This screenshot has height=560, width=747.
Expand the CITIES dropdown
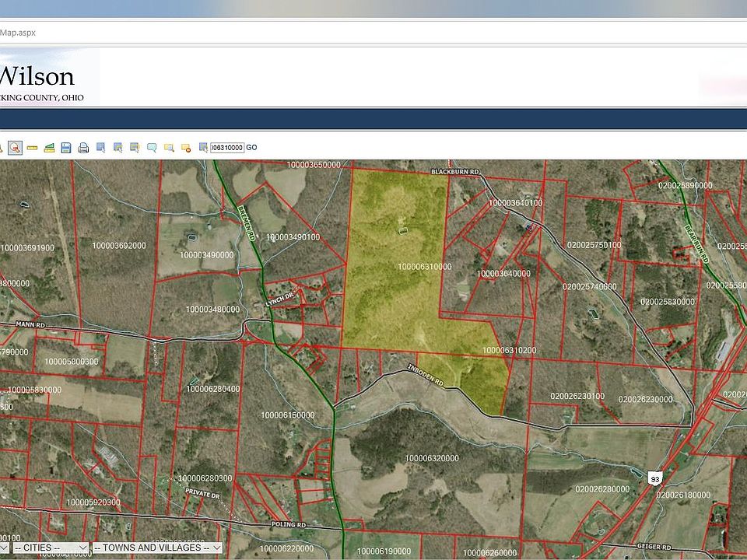tap(49, 548)
